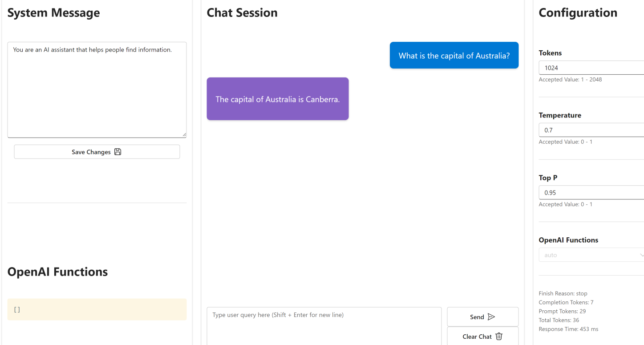Screen dimensions: 644x345
Task: Click the system message textarea resize grip
Action: [x=184, y=135]
